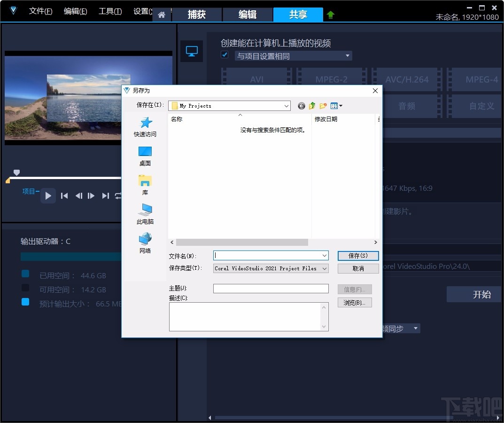Select the MPEG-2 output format
504x423 pixels.
[x=332, y=80]
